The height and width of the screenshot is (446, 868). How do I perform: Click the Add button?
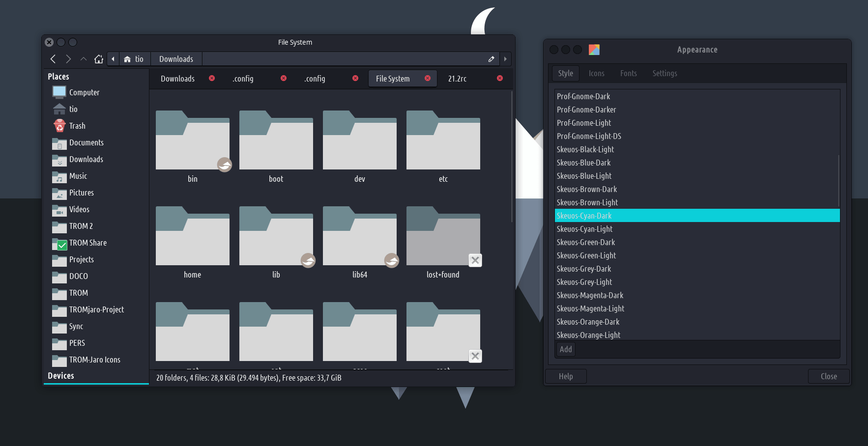pyautogui.click(x=566, y=349)
